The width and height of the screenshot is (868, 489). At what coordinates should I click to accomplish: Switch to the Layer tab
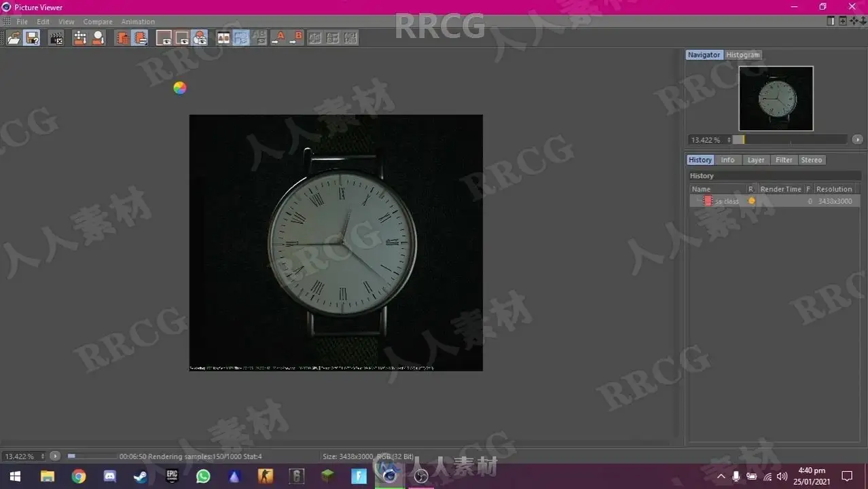756,160
